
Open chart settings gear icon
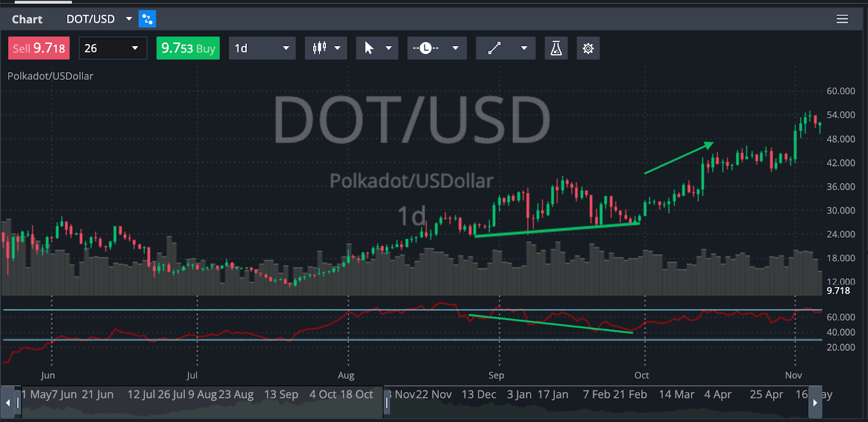pos(588,48)
